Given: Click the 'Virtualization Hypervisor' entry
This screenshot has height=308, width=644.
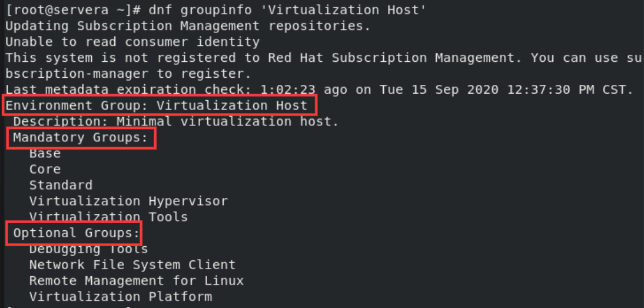Looking at the screenshot, I should coord(128,201).
